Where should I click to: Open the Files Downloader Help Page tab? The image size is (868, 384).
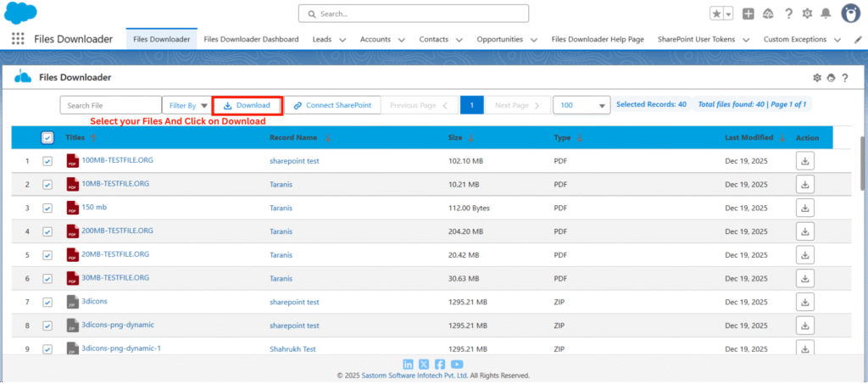tap(598, 39)
